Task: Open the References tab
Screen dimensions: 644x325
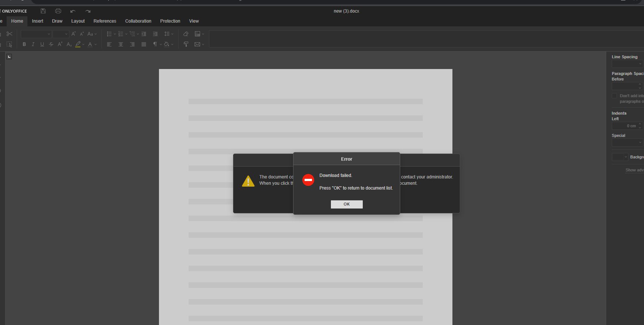Action: tap(105, 21)
